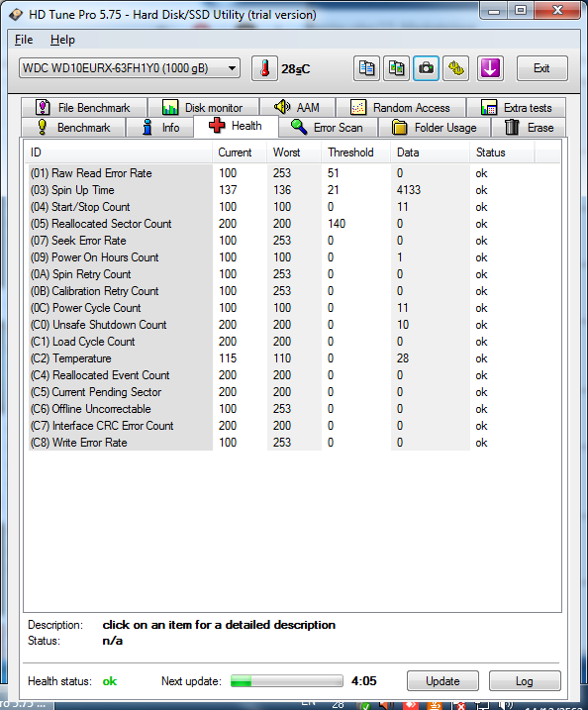588x710 pixels.
Task: Switch to the Disk monitor tab
Action: 203,108
